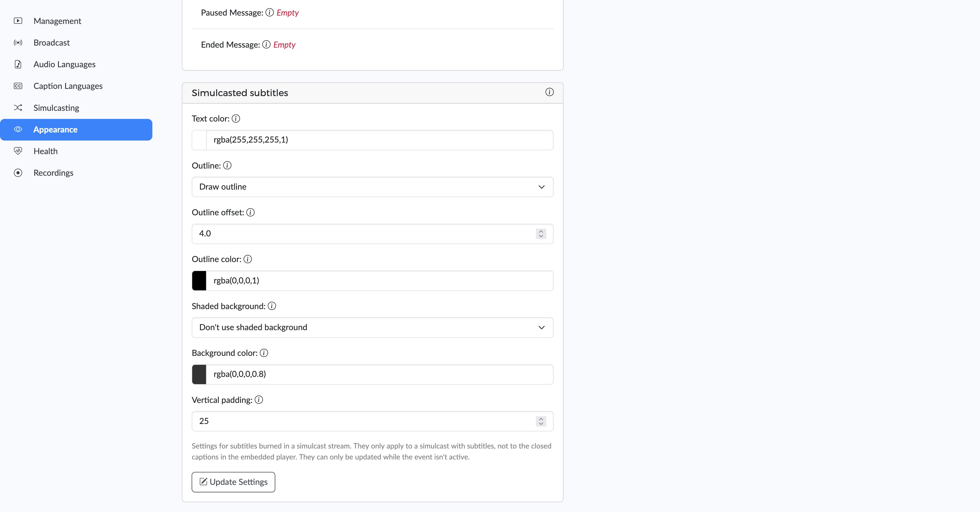The image size is (980, 512).
Task: Click info icon next to Paused Message
Action: (x=269, y=12)
